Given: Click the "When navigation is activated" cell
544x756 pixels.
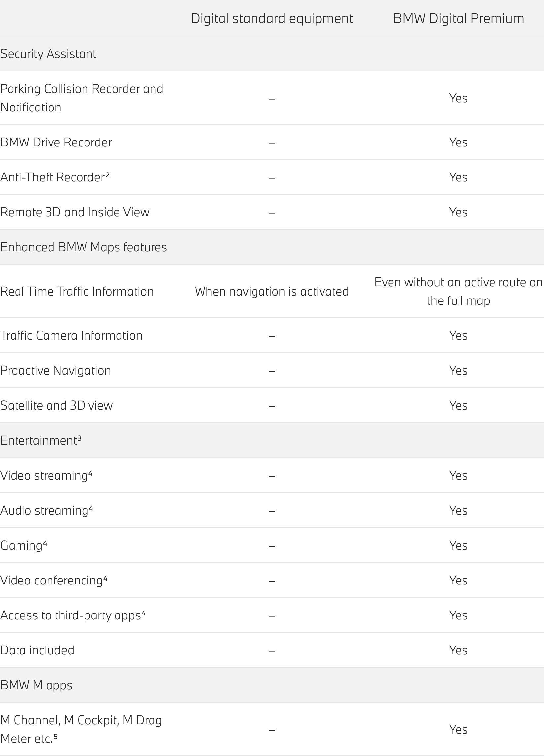Looking at the screenshot, I should pyautogui.click(x=272, y=291).
